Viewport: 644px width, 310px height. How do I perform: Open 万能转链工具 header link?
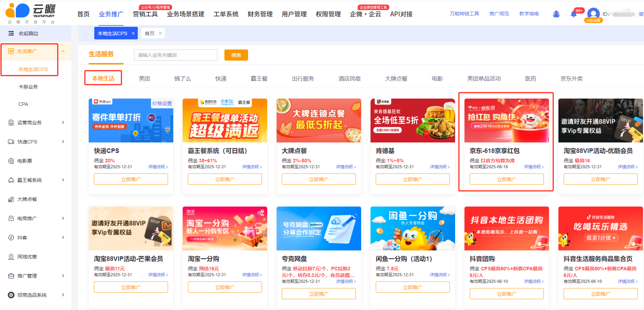[x=464, y=14]
